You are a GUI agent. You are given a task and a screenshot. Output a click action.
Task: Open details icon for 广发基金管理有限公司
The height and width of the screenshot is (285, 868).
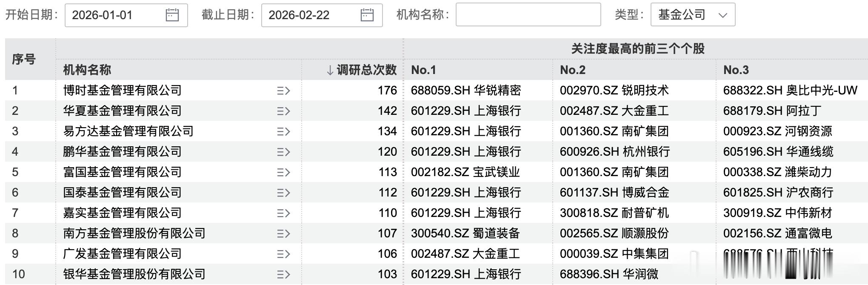click(x=283, y=254)
